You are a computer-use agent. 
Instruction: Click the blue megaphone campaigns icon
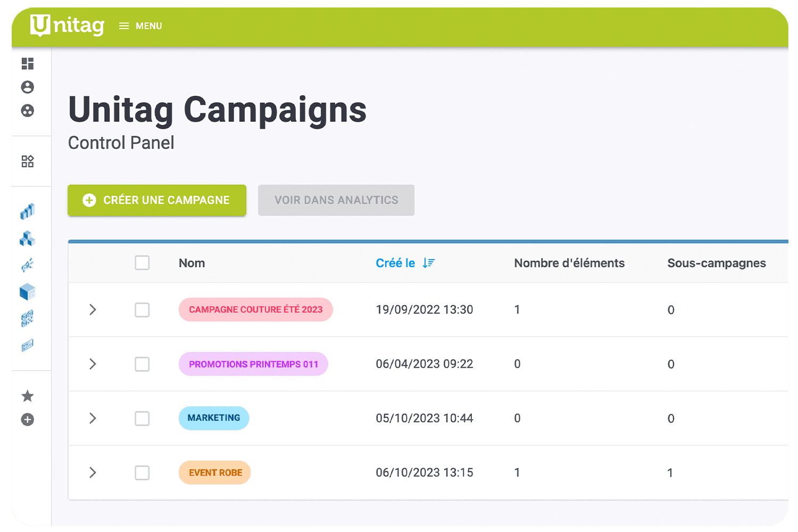click(28, 265)
